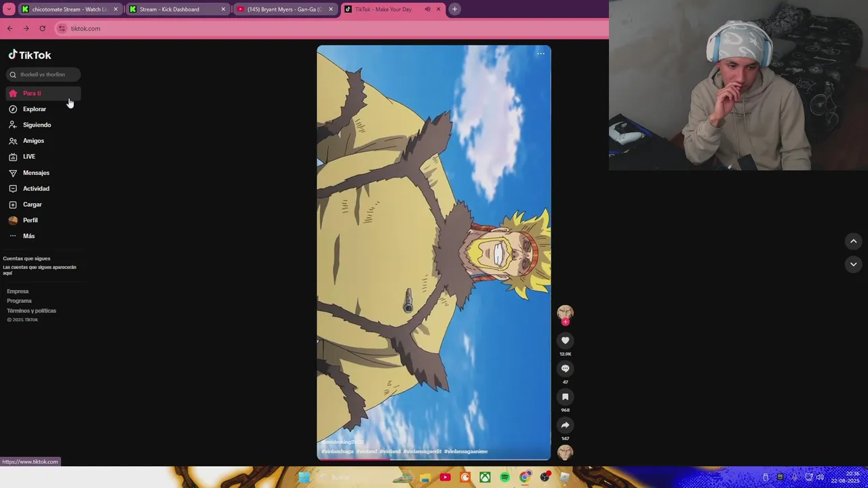Open the Windows Start menu
868x488 pixels.
click(x=304, y=478)
